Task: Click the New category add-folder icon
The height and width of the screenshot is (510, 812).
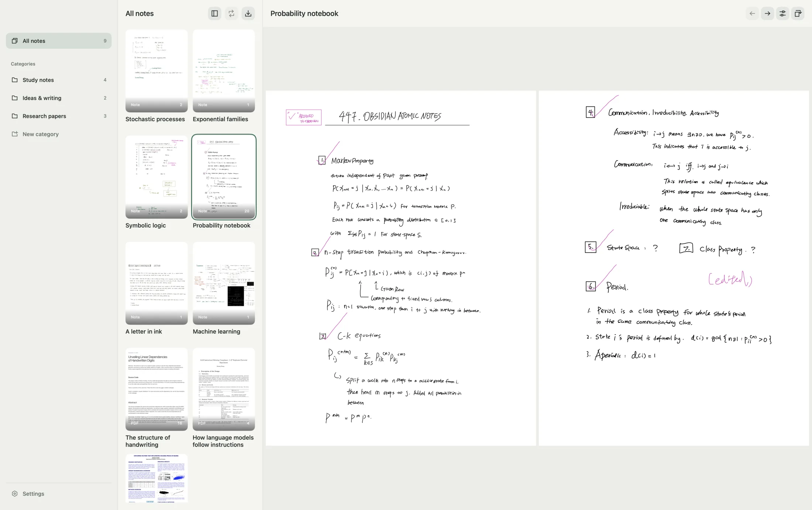Action: point(15,134)
